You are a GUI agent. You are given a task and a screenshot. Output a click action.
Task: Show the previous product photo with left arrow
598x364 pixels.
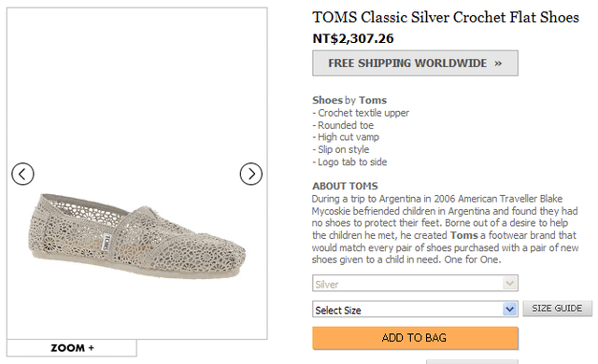tap(22, 174)
